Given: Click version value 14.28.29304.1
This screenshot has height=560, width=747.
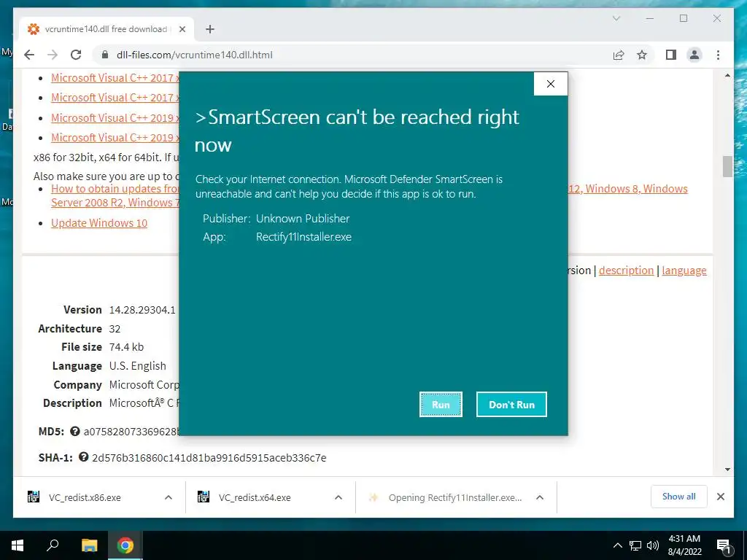Looking at the screenshot, I should click(142, 310).
